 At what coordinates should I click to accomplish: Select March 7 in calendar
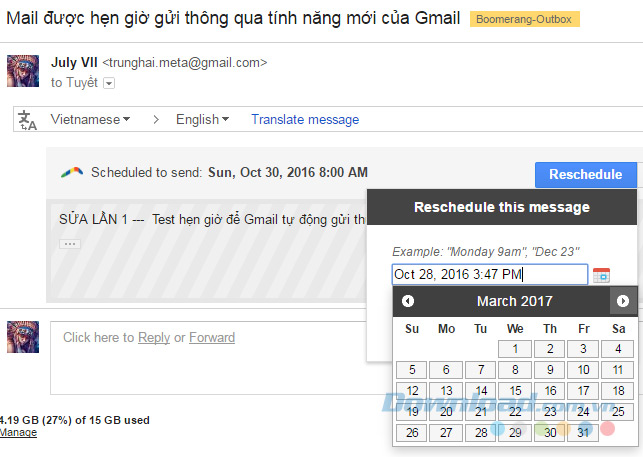point(481,370)
